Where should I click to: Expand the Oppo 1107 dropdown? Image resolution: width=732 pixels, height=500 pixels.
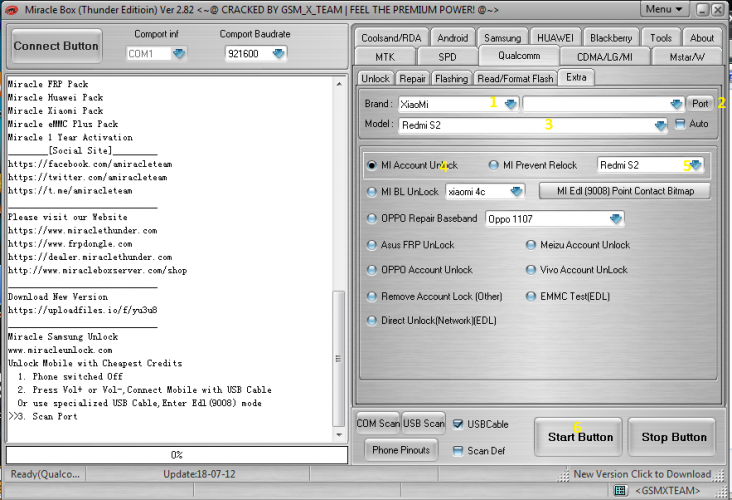[616, 219]
